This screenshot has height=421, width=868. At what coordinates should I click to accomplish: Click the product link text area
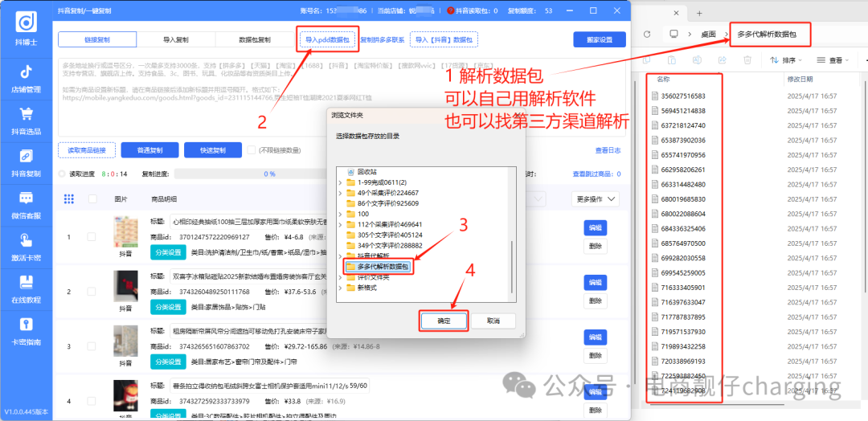342,96
